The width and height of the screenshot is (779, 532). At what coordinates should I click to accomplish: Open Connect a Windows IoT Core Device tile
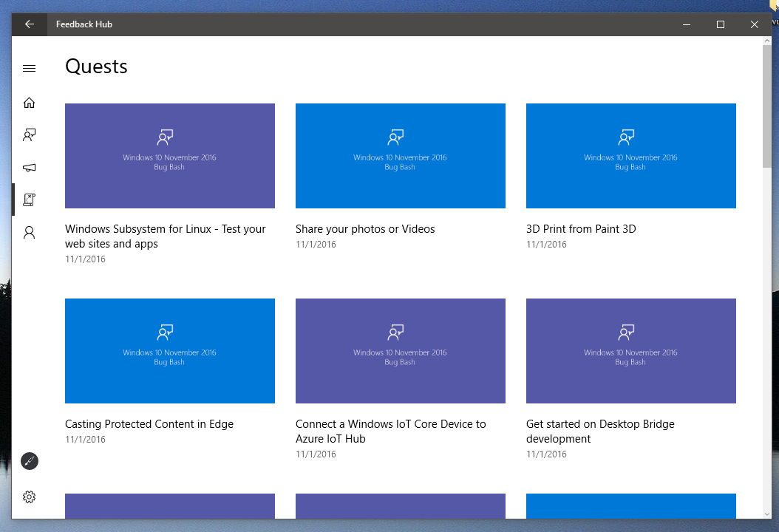pos(401,351)
